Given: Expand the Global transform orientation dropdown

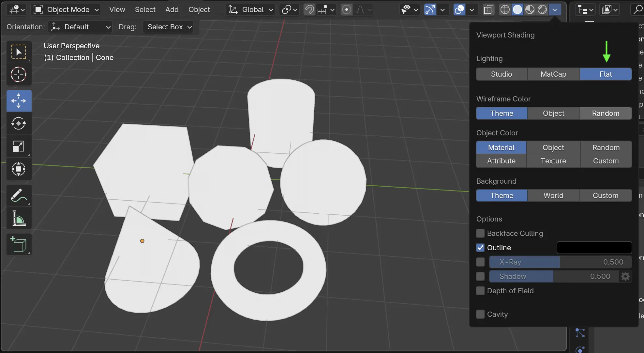Looking at the screenshot, I should click(250, 10).
